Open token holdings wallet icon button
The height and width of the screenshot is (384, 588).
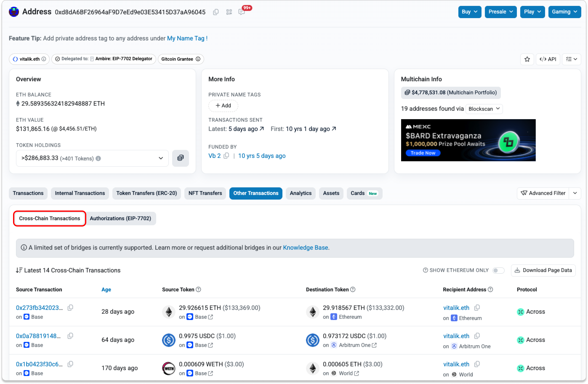click(x=180, y=158)
